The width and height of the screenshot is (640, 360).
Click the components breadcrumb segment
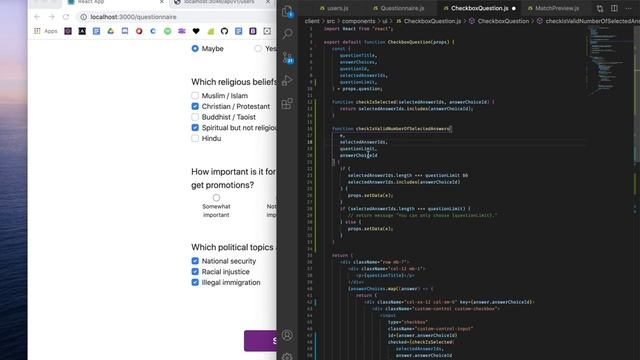pos(358,21)
